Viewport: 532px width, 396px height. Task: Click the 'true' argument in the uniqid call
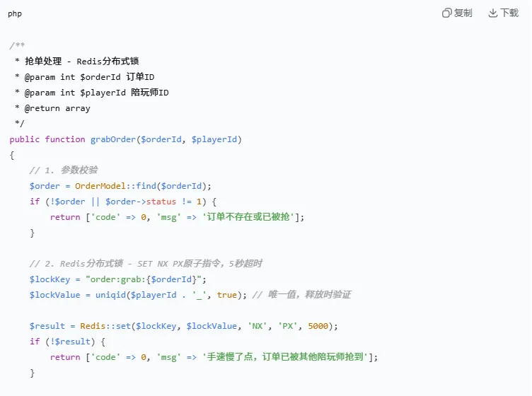tap(226, 295)
